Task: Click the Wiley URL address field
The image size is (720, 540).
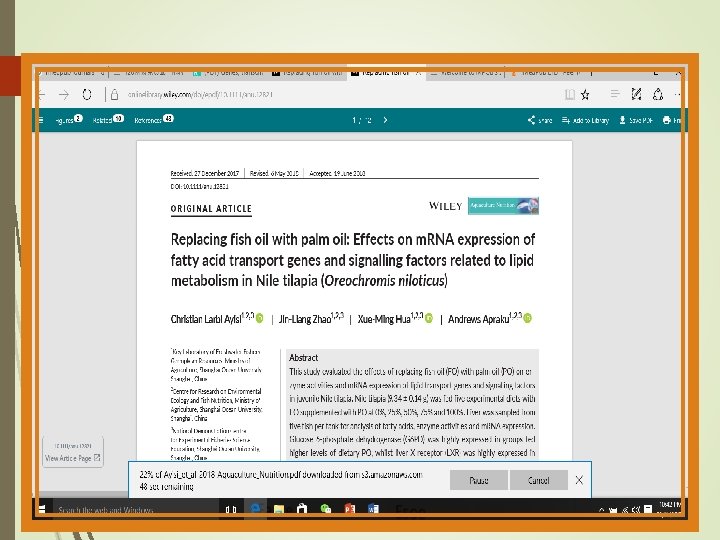Action: point(200,95)
